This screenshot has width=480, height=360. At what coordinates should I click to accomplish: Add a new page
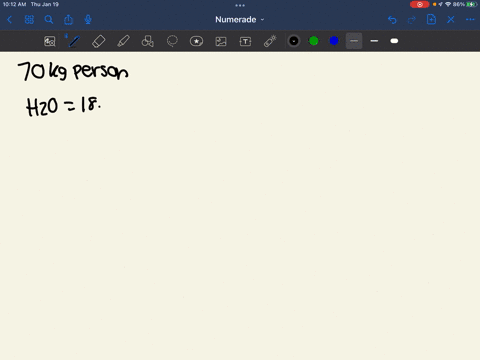point(431,19)
